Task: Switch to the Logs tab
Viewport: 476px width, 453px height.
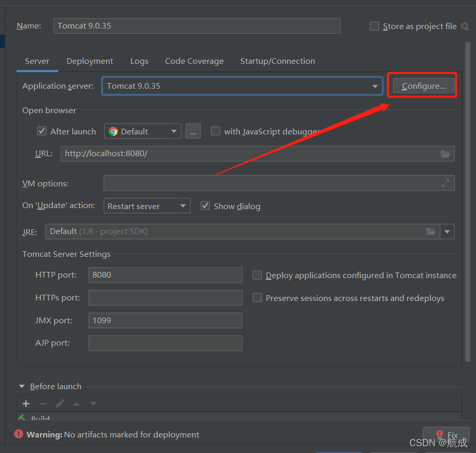Action: (x=139, y=61)
